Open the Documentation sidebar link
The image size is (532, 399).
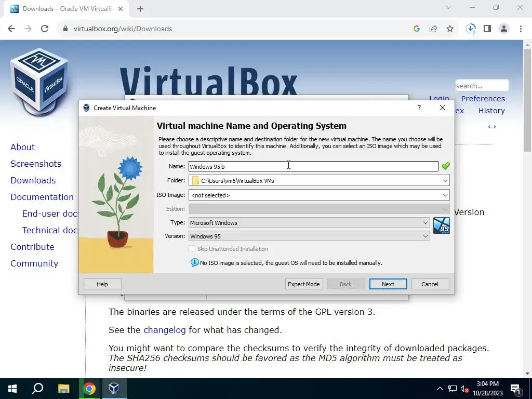click(42, 197)
